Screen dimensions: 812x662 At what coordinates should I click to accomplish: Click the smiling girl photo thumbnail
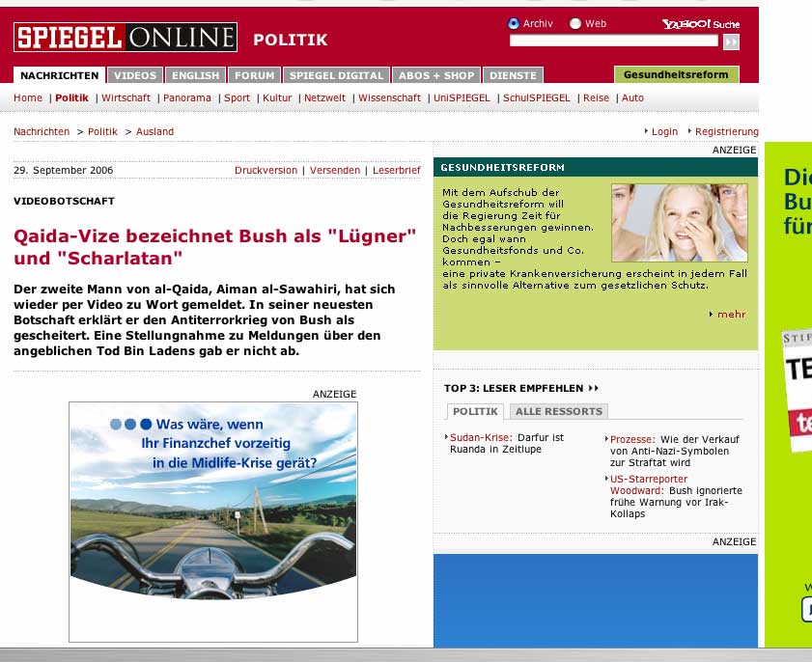coord(679,222)
